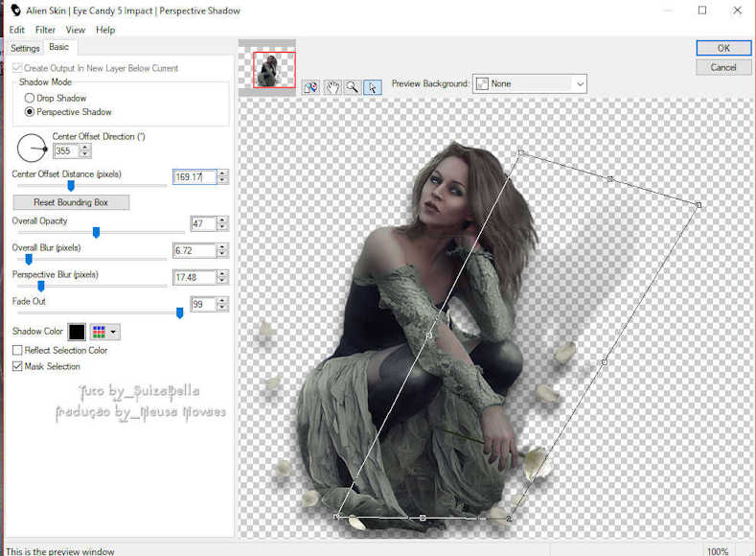Click the top-right bounding box corner handle
Viewport: 756px width, 556px height.
[699, 205]
